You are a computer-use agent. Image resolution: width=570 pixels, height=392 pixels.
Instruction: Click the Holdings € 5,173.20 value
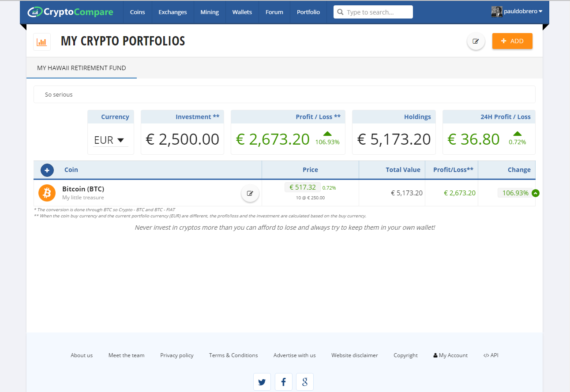pos(394,139)
